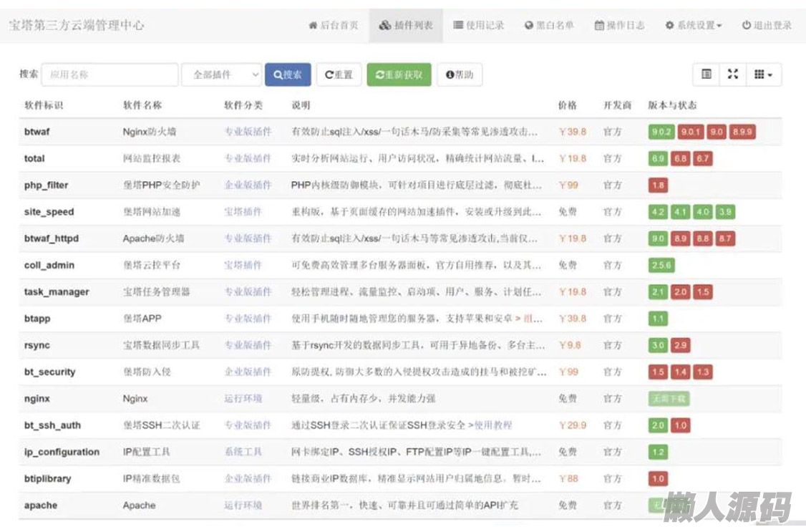Open the 全部插件 category dropdown
Image resolution: width=806 pixels, height=532 pixels.
point(221,74)
